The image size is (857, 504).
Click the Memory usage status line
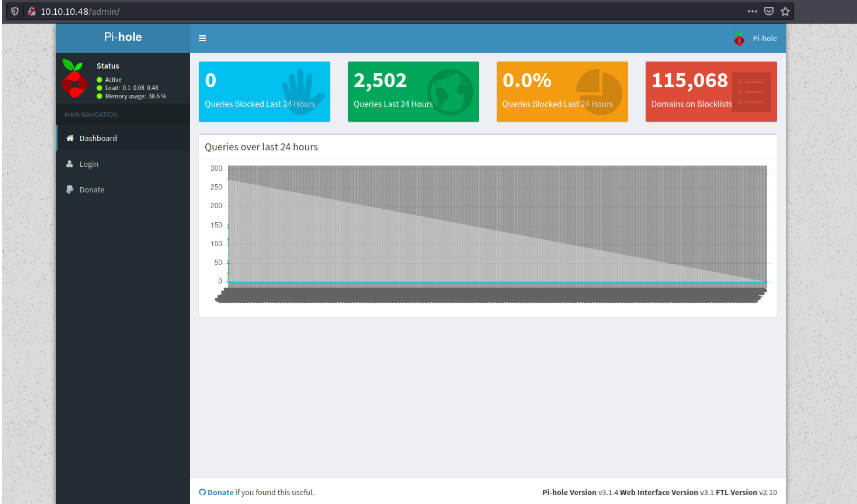coord(132,96)
